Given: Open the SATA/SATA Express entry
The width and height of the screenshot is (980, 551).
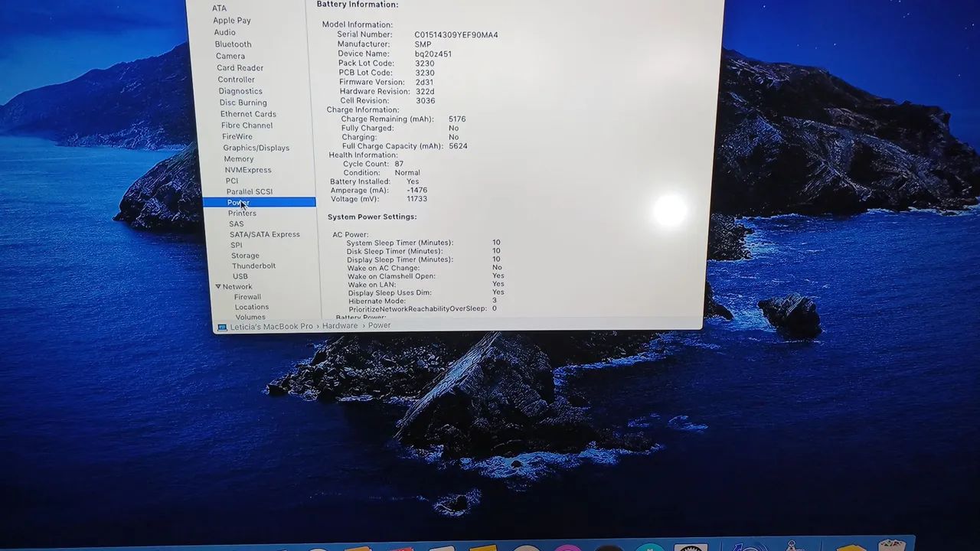Looking at the screenshot, I should pos(264,234).
